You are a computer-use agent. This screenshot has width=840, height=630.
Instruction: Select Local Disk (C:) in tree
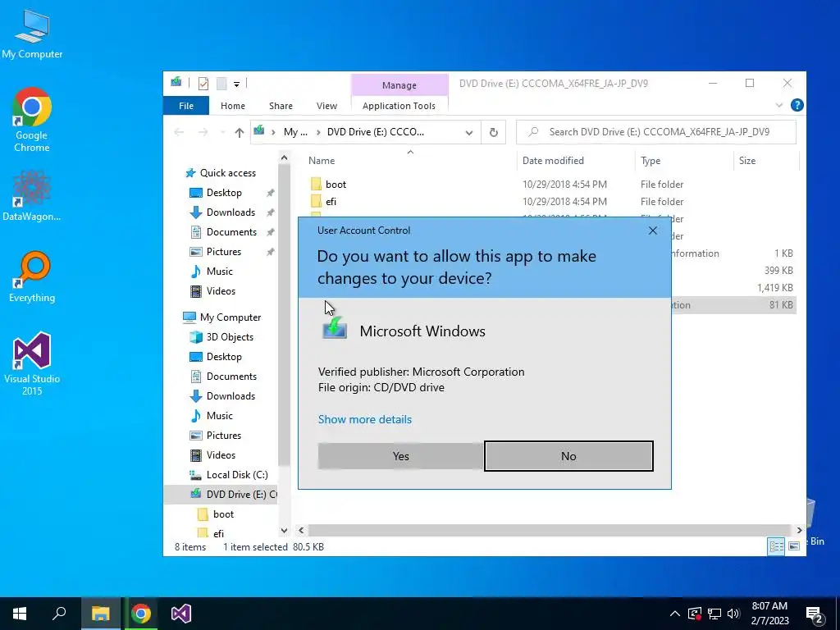(237, 475)
